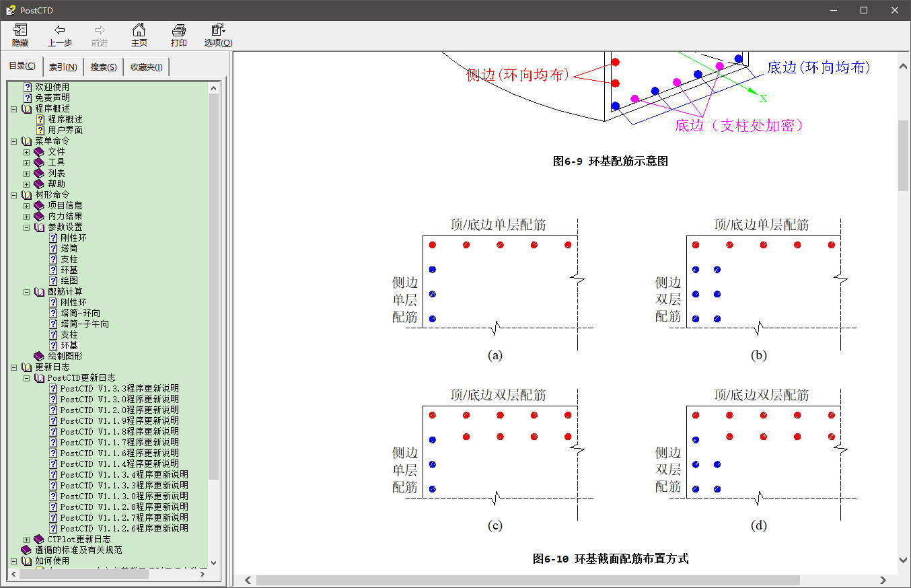
Task: Go to Home (主页) icon
Action: (139, 30)
